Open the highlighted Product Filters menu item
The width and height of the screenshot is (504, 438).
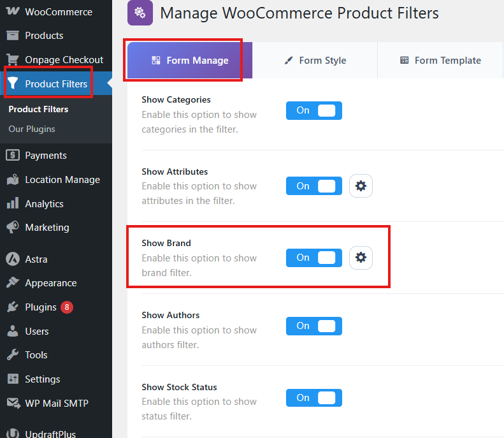tap(56, 84)
